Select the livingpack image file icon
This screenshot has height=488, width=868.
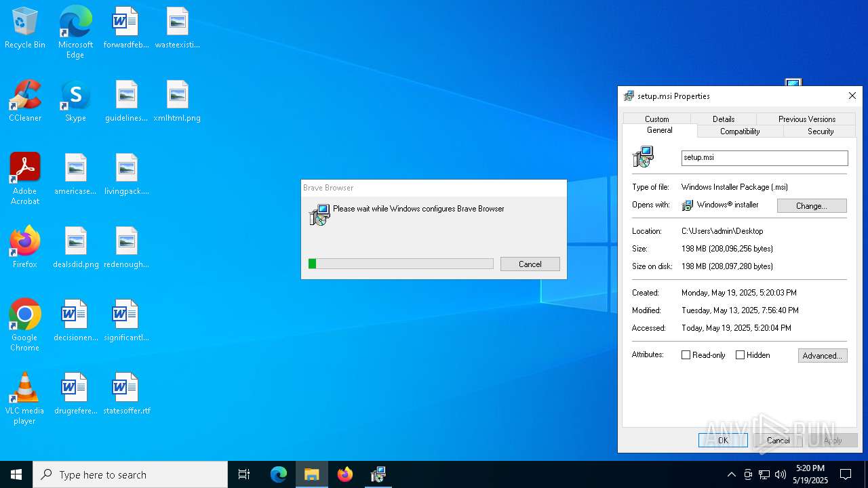coord(126,174)
